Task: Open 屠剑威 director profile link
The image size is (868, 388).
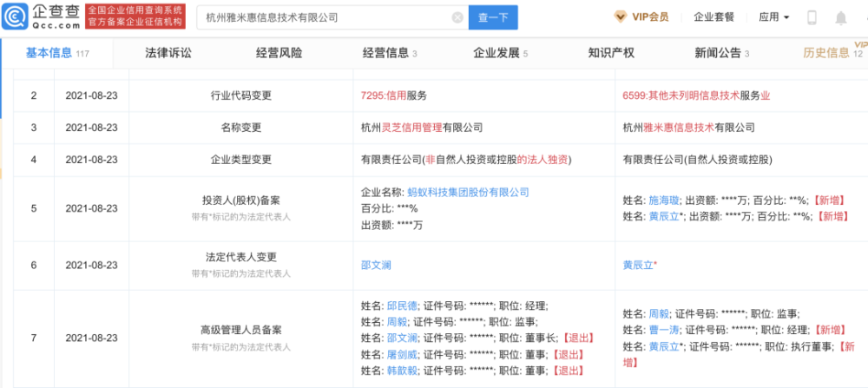Action: (402, 354)
